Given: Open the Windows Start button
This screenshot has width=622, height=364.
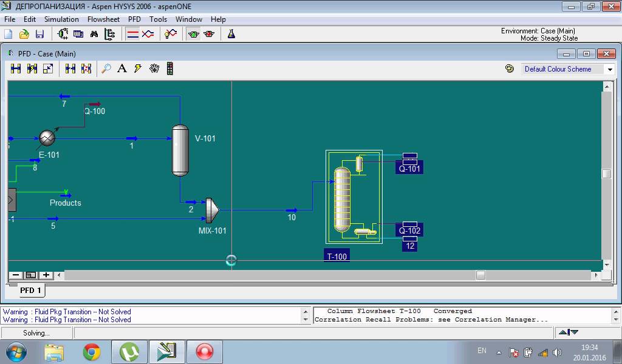Looking at the screenshot, I should point(16,352).
